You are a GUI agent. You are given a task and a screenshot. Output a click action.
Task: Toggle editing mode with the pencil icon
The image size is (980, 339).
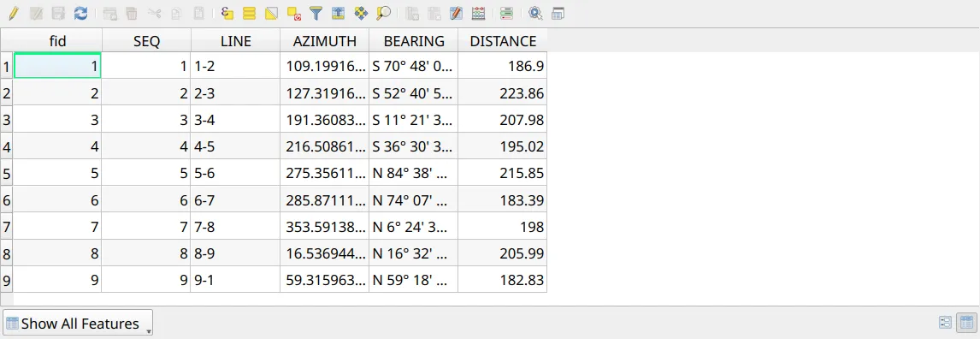14,13
